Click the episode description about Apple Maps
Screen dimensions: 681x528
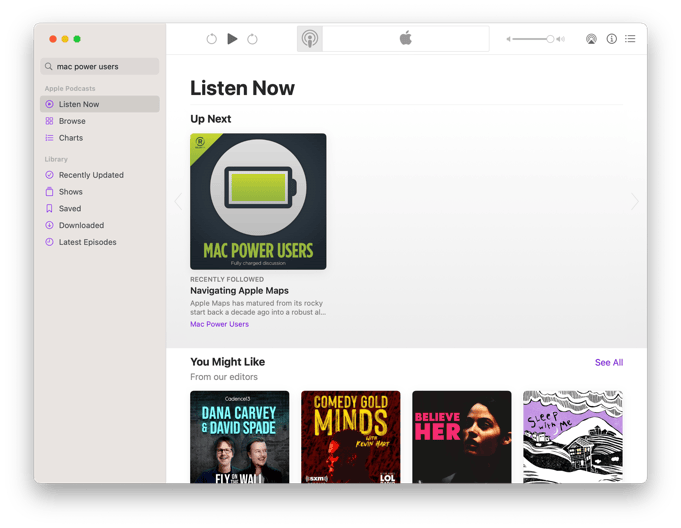pos(258,307)
